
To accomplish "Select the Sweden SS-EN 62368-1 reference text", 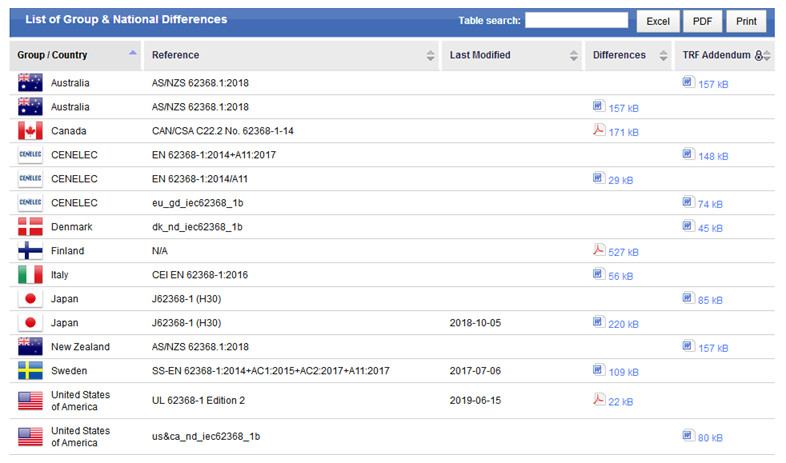I will click(271, 371).
